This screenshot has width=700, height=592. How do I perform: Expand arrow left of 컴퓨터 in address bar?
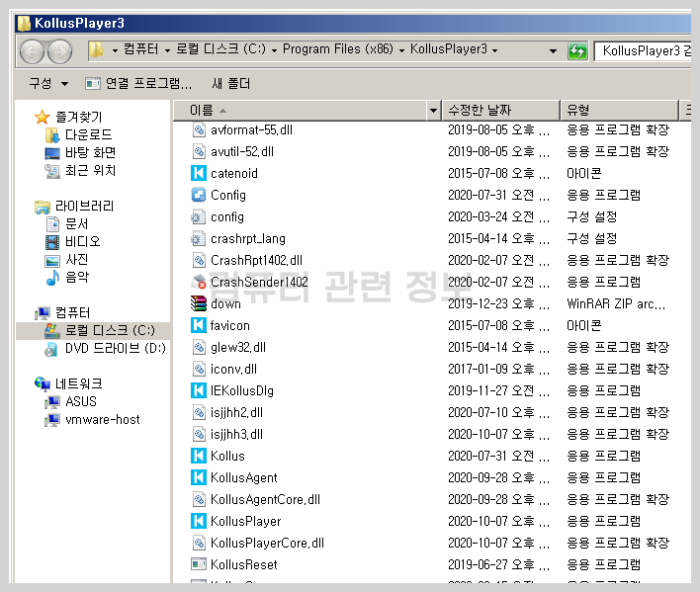[x=115, y=50]
